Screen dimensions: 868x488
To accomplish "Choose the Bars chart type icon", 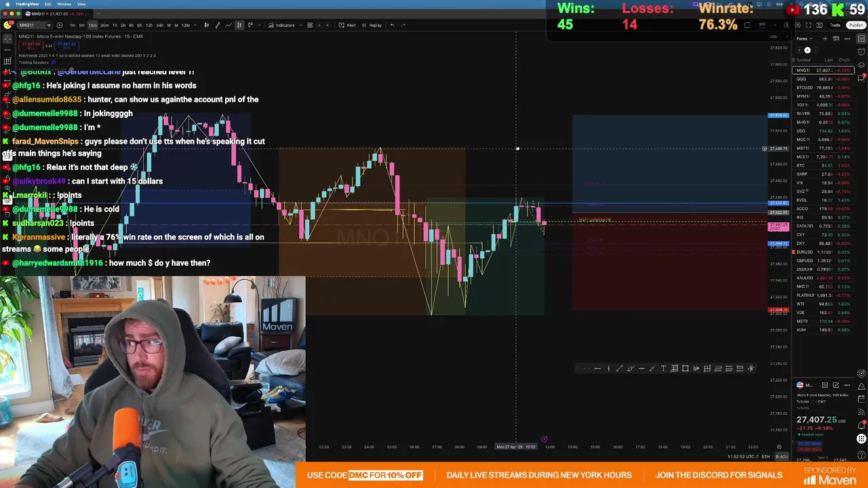I will [206, 25].
